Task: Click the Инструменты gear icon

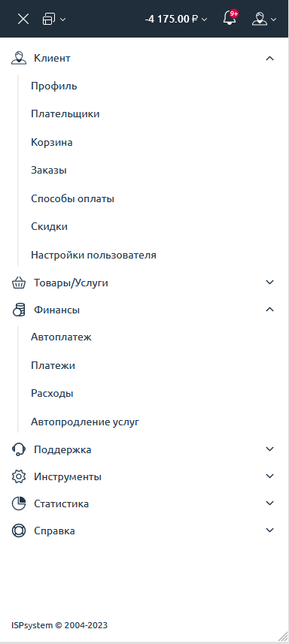Action: pyautogui.click(x=19, y=476)
